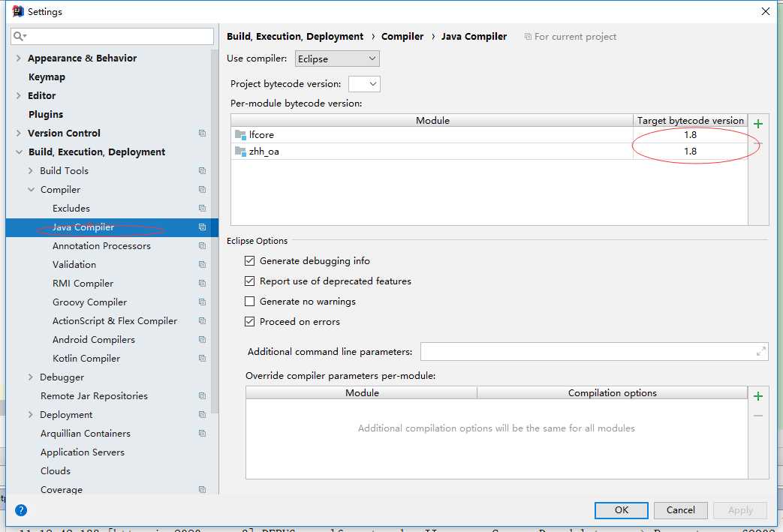
Task: Toggle Proceed on errors checkbox
Action: [250, 322]
